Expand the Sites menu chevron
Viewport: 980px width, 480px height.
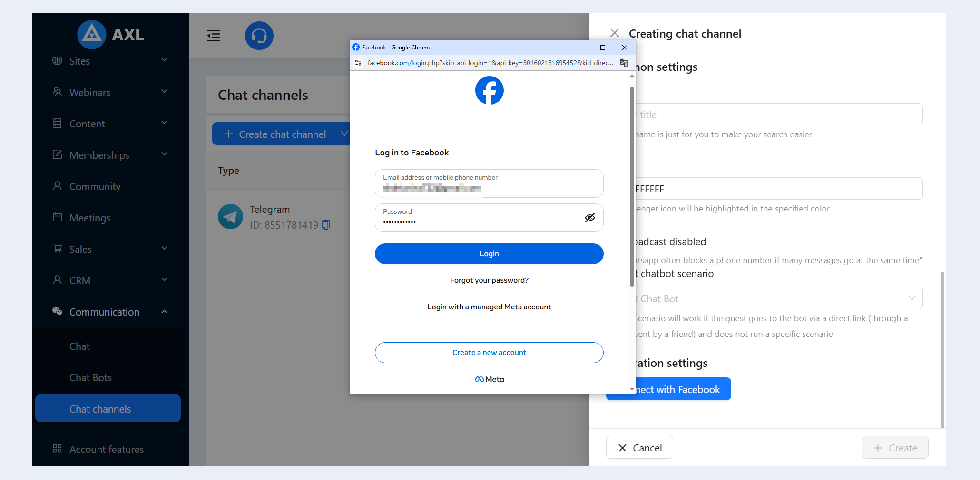click(165, 60)
